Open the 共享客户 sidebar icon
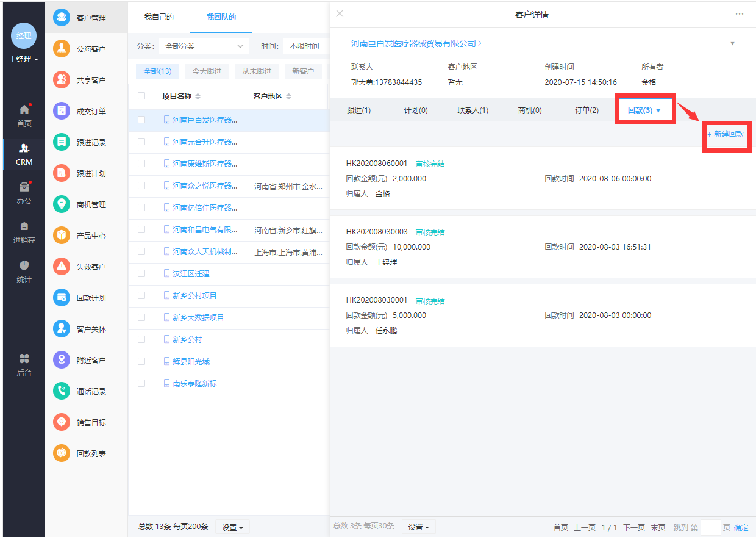This screenshot has width=756, height=537. (x=61, y=79)
